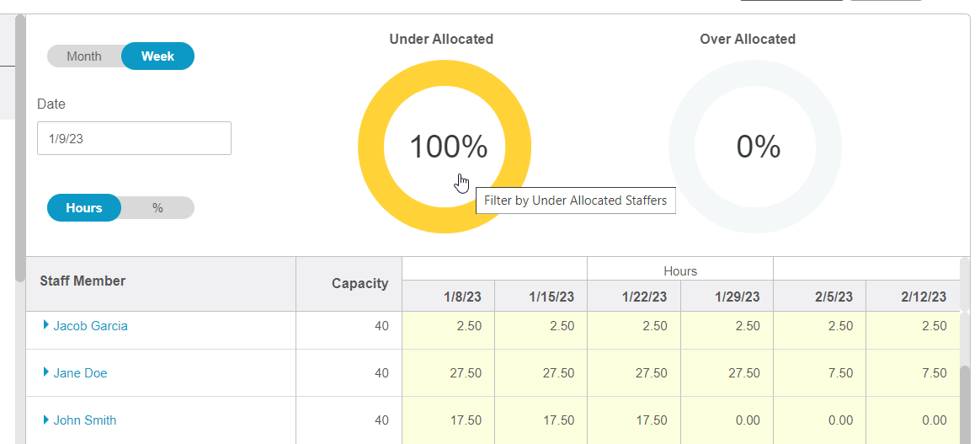Click the Capacity column header

[360, 284]
